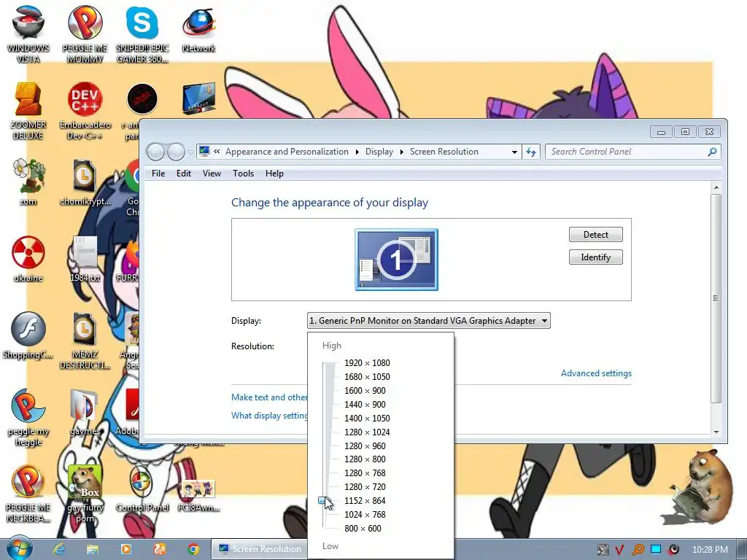Click the gaymes folder desktop icon
This screenshot has width=747, height=560.
[x=85, y=413]
